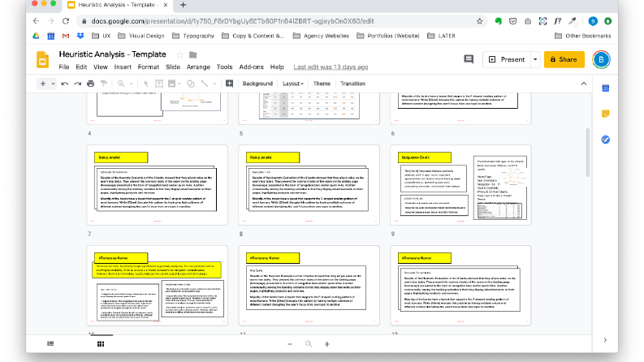
Task: Open the Format menu
Action: (x=149, y=67)
